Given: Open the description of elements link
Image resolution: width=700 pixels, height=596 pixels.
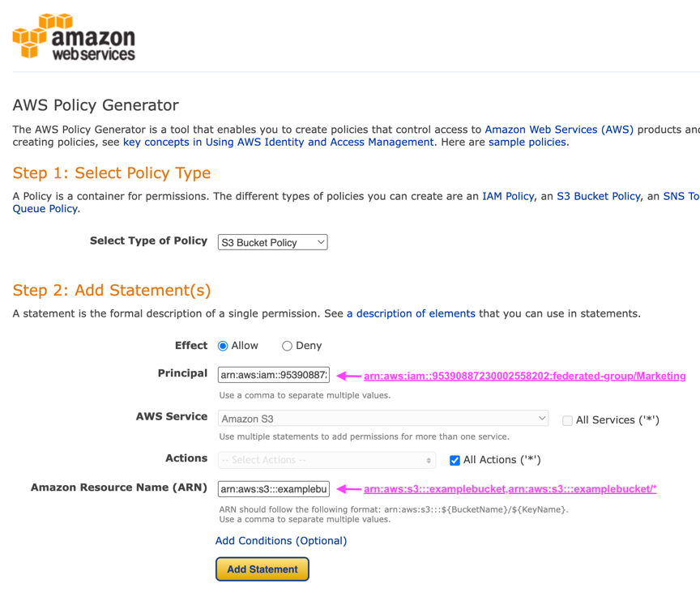Looking at the screenshot, I should pos(411,313).
